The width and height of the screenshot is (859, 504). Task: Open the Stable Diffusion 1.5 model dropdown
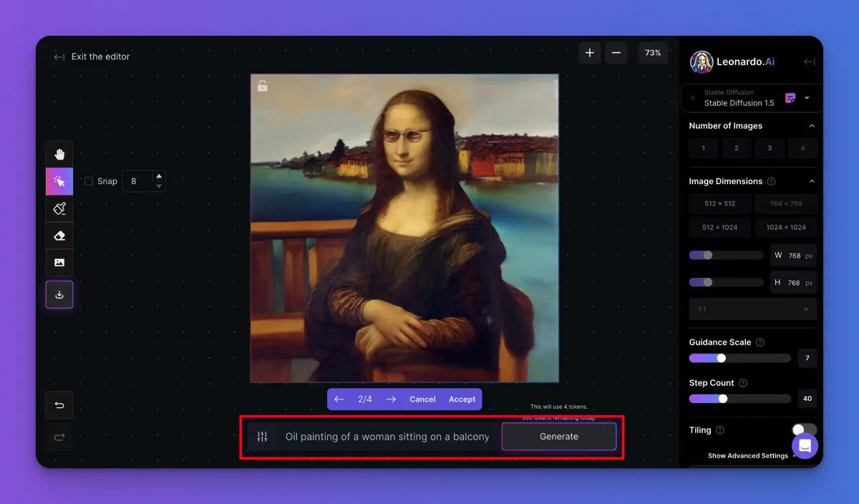point(807,98)
